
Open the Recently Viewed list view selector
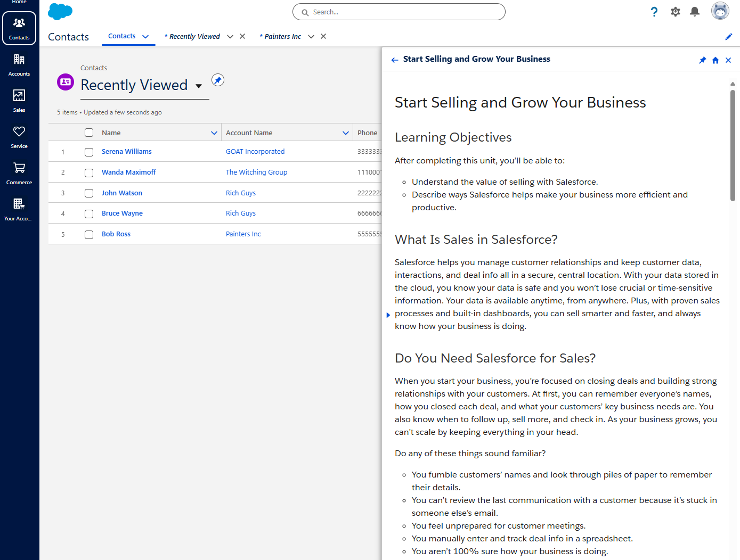click(x=199, y=85)
